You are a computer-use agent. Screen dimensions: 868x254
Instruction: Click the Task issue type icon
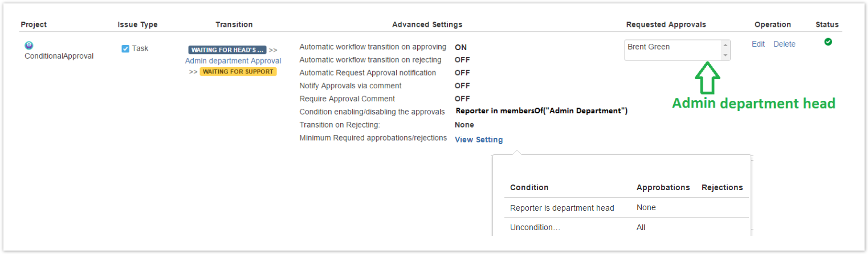click(x=125, y=48)
